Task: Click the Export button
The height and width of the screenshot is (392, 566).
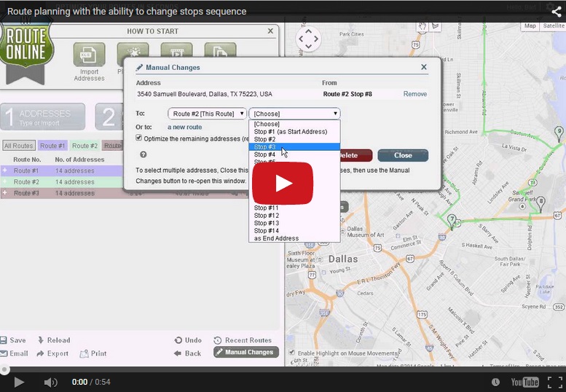Action: click(52, 353)
